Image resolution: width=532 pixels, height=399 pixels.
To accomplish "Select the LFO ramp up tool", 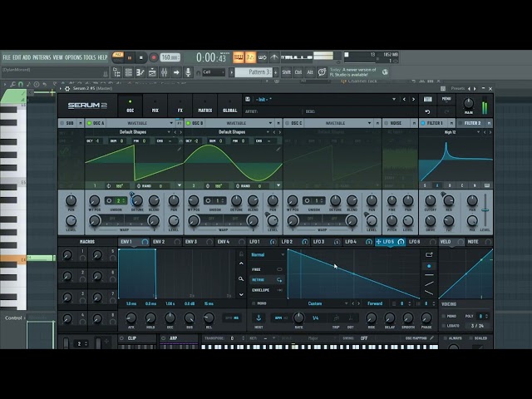I will [x=429, y=283].
